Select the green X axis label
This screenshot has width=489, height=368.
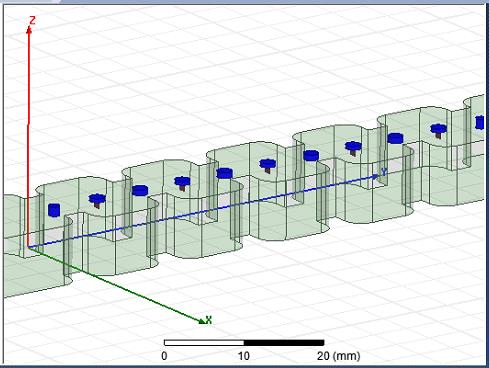click(209, 320)
